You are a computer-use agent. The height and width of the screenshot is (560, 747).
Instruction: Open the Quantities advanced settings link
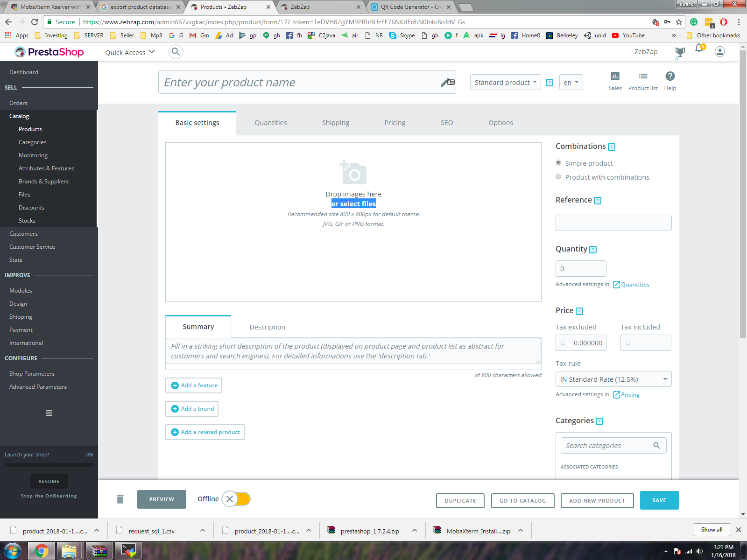coord(631,285)
